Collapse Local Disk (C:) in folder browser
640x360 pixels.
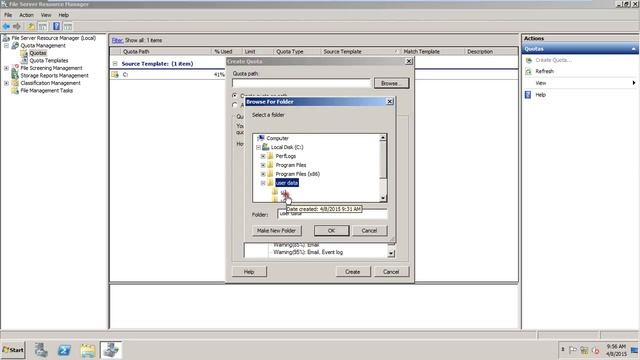(x=258, y=147)
